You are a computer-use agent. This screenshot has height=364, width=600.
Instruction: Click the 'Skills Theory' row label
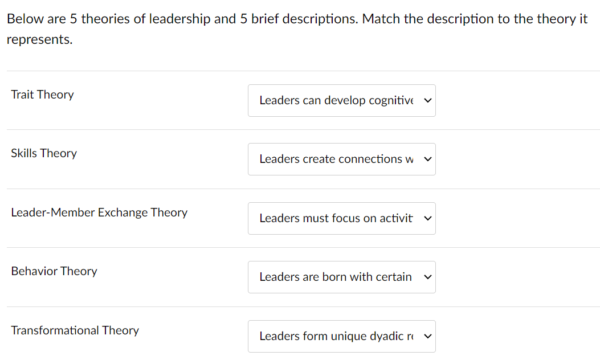[x=44, y=153]
